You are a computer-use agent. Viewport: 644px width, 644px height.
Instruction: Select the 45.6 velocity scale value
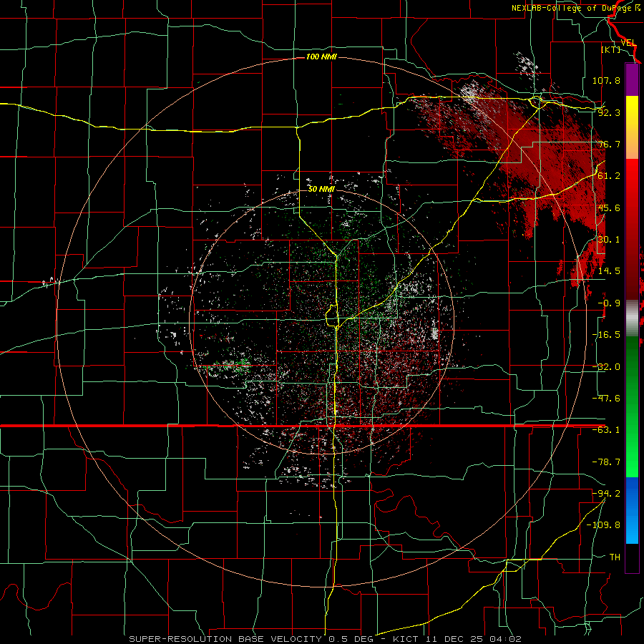(609, 208)
